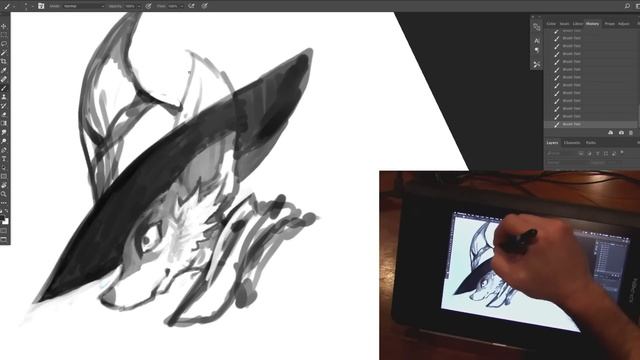Select the Move tool
Screen dimensions: 640x360
click(x=4, y=27)
